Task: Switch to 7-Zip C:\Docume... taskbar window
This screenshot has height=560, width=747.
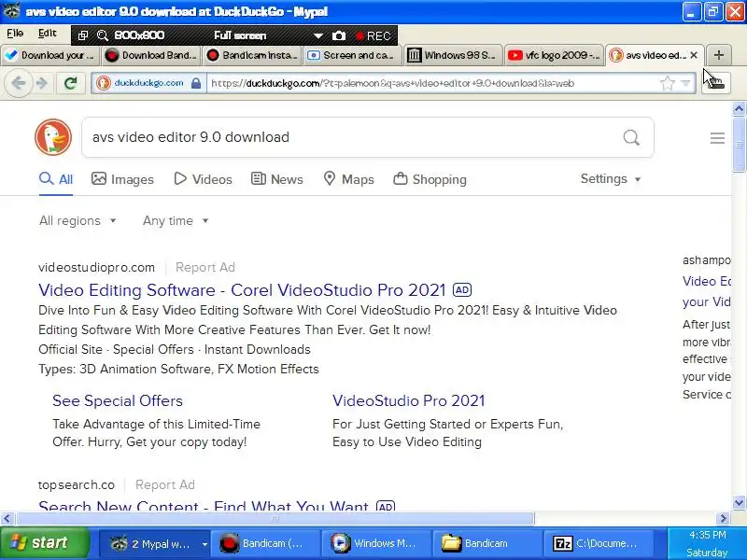Action: (x=599, y=543)
